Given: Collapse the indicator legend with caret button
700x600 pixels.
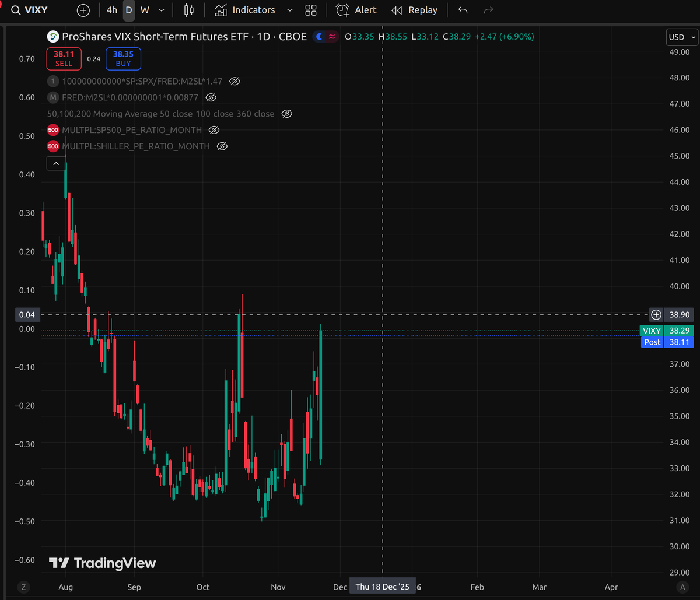Looking at the screenshot, I should (x=56, y=164).
